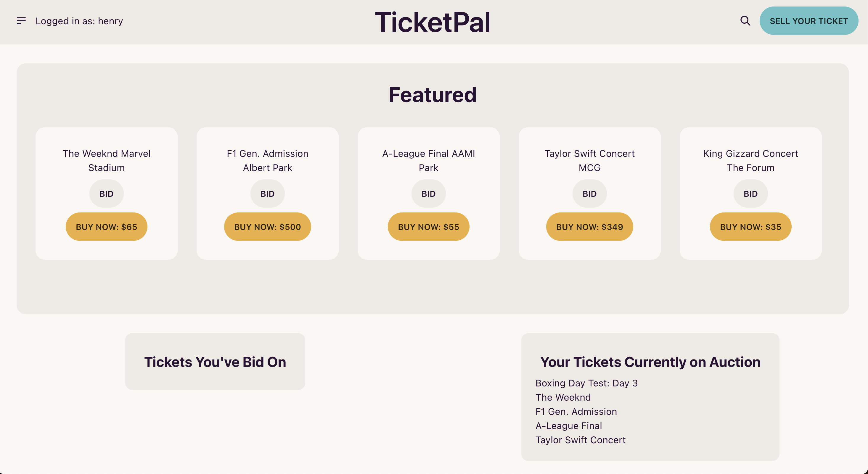The height and width of the screenshot is (474, 868).
Task: Click the search magnifier icon
Action: (x=745, y=21)
